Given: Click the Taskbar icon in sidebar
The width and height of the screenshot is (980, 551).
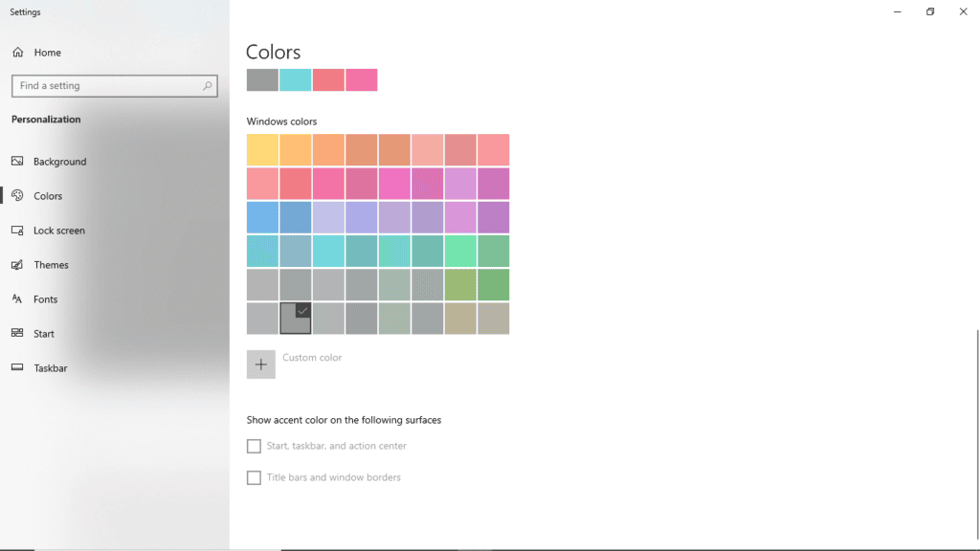Looking at the screenshot, I should point(17,368).
